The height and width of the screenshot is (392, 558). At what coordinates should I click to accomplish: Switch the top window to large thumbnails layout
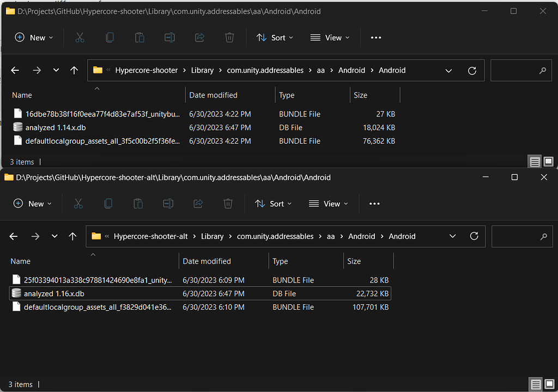pyautogui.click(x=548, y=161)
